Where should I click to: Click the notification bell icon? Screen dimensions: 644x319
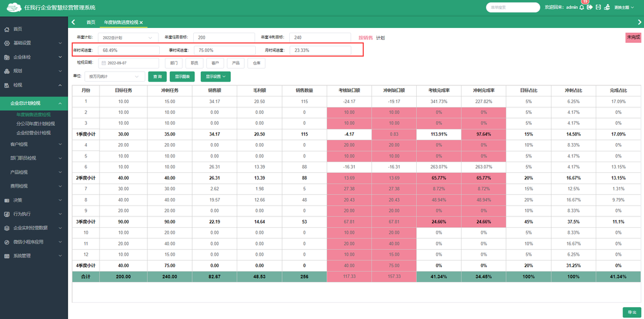point(582,7)
